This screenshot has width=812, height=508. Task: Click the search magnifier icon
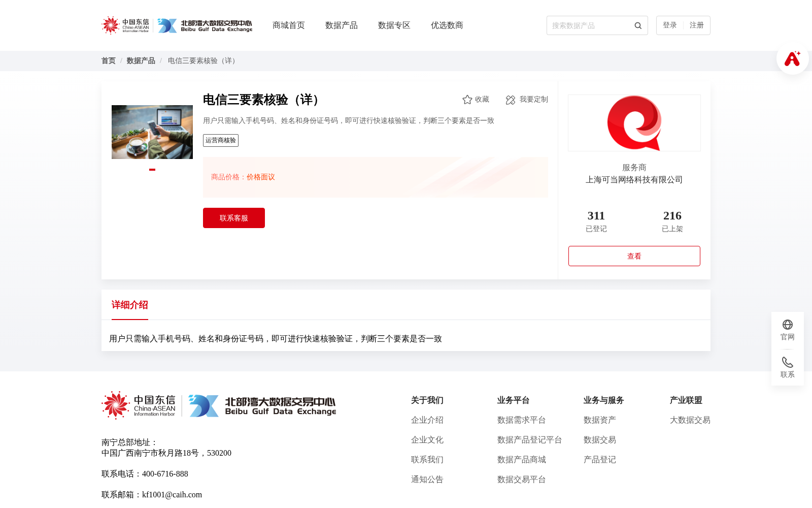coord(638,25)
